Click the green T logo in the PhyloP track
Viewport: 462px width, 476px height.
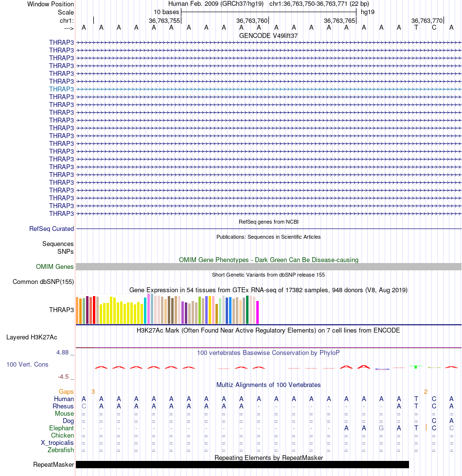(416, 367)
